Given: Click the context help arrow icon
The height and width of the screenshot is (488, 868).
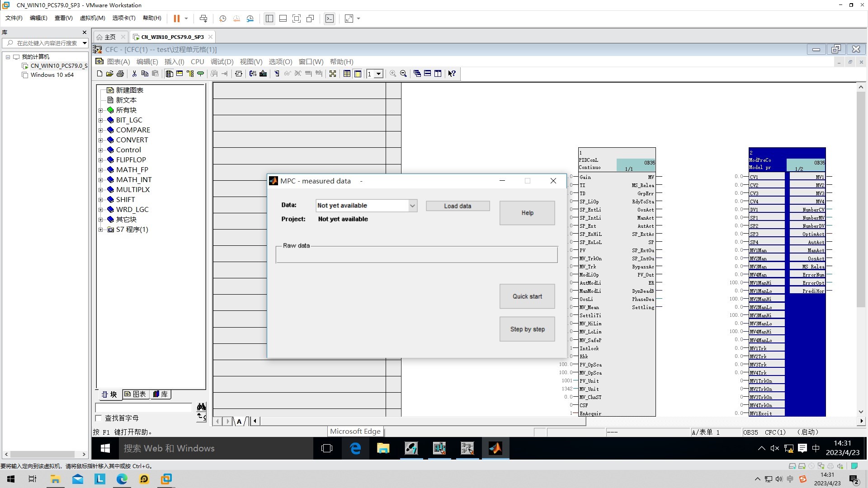Looking at the screenshot, I should (452, 74).
